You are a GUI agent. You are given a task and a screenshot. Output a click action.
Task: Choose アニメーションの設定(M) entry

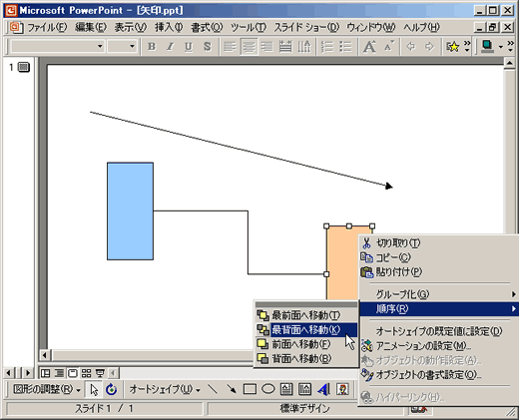(439, 346)
